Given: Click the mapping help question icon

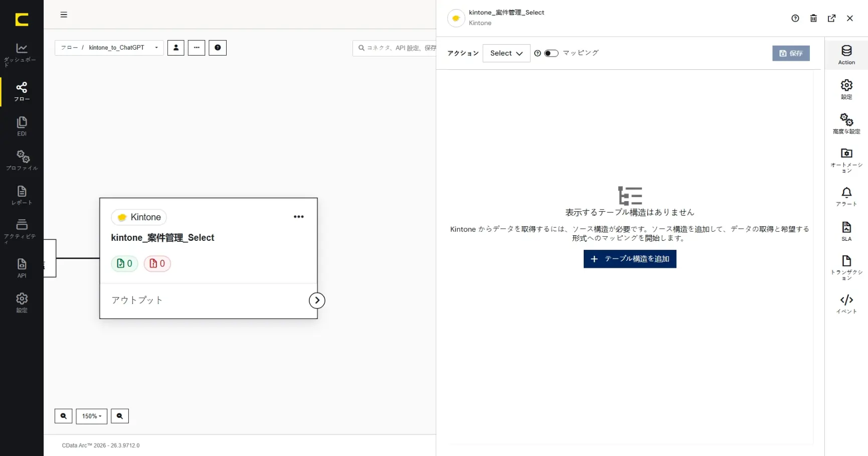Looking at the screenshot, I should click(538, 53).
